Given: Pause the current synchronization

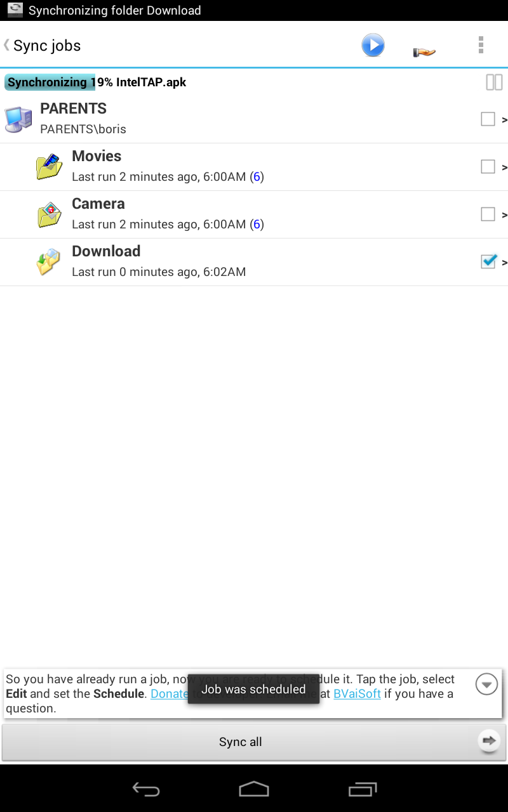Looking at the screenshot, I should (493, 82).
